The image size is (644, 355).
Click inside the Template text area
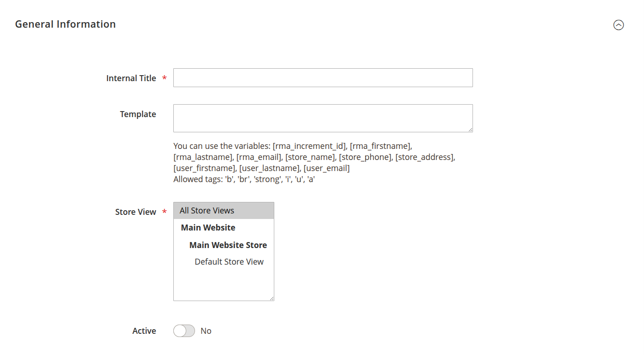point(323,118)
